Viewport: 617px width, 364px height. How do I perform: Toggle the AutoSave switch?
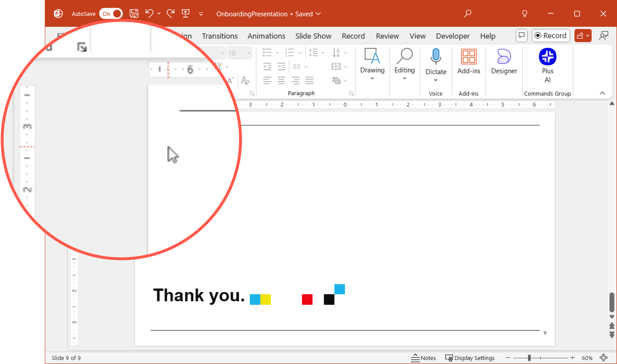pyautogui.click(x=111, y=14)
